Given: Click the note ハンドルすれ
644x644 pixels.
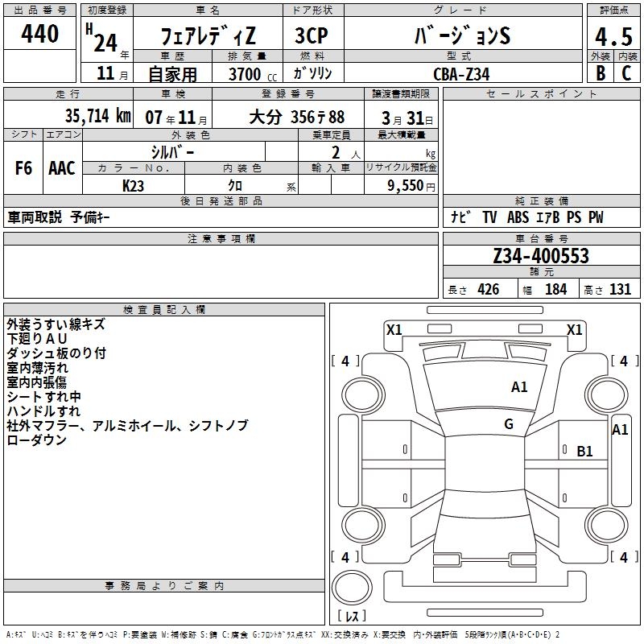Looking at the screenshot, I should [43, 411].
